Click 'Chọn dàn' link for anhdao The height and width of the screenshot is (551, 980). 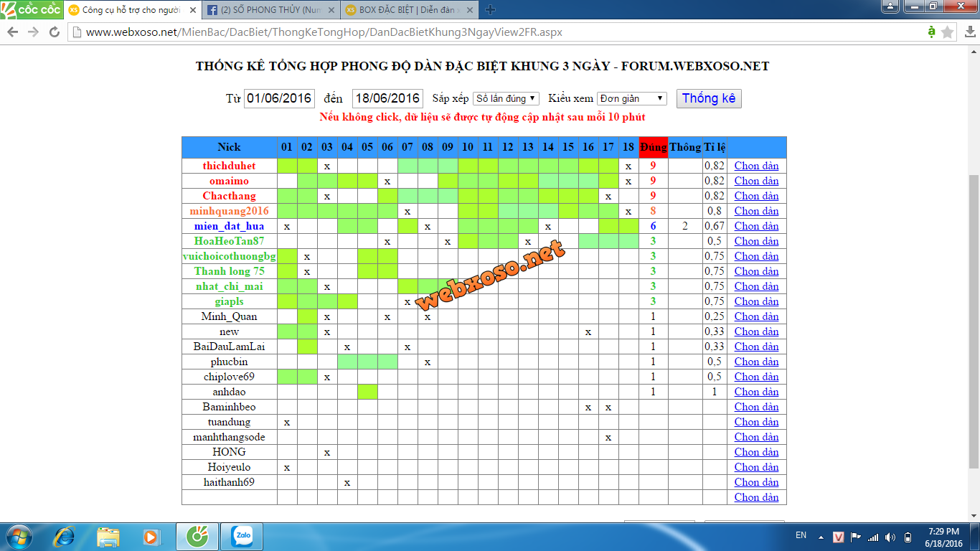point(756,392)
